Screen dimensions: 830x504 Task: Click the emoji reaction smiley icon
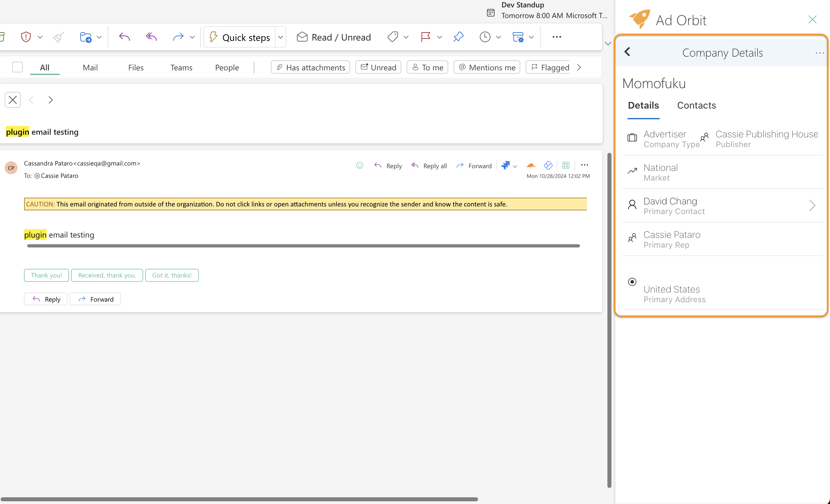tap(360, 165)
